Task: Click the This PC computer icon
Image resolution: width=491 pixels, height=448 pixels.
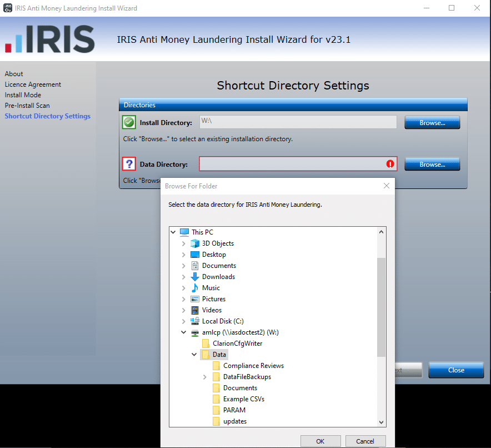Action: [184, 232]
